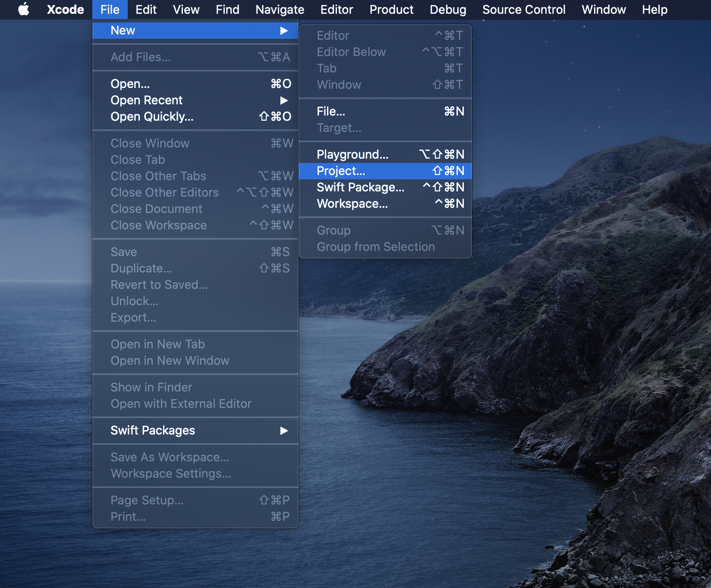Click Open in New Window item
The image size is (711, 588).
point(195,361)
